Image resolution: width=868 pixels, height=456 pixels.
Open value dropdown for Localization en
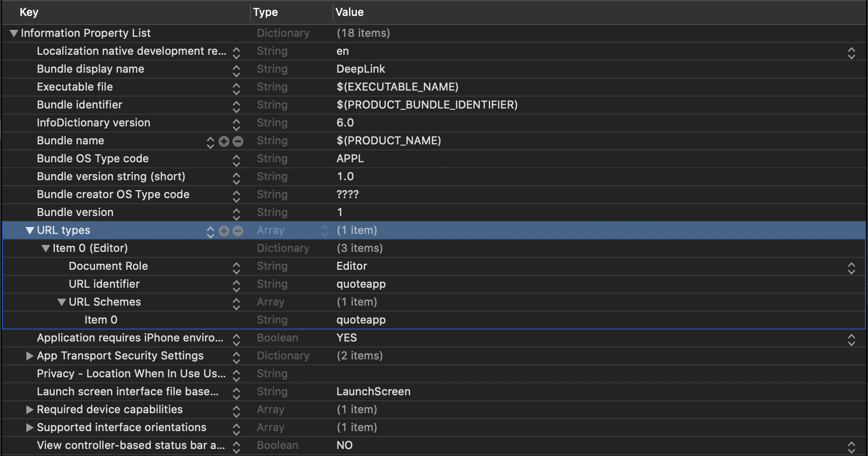coord(852,53)
